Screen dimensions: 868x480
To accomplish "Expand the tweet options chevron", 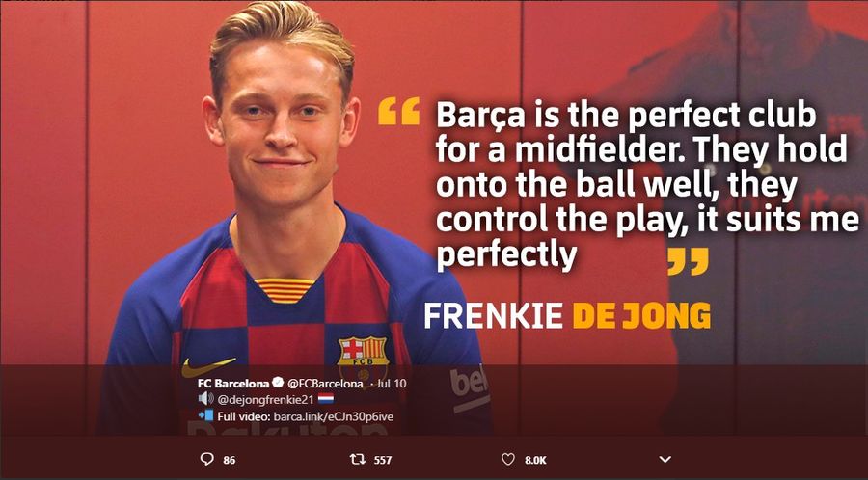I will (665, 460).
